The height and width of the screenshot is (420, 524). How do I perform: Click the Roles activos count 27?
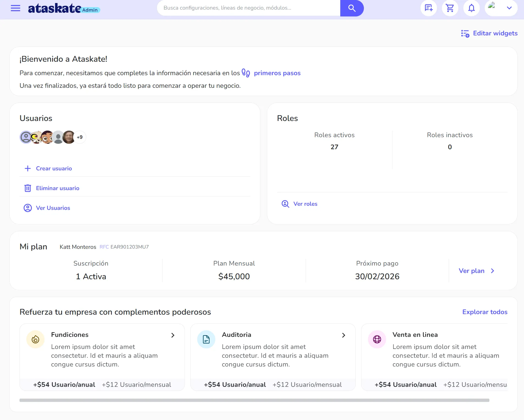click(334, 147)
